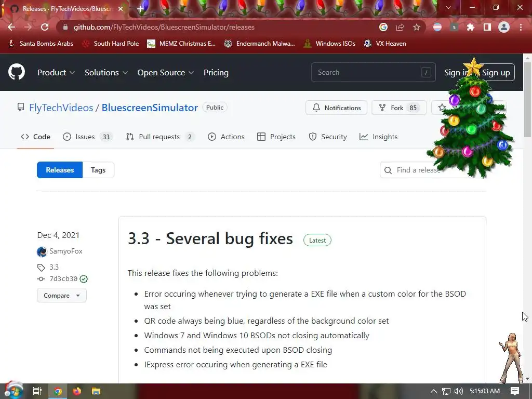532x399 pixels.
Task: Go back with browser back arrow
Action: coord(11,27)
